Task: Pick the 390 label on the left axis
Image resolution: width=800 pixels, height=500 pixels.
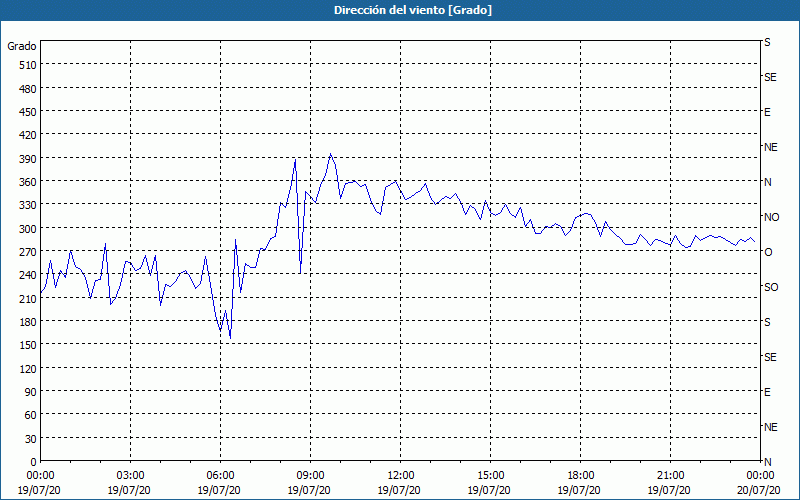Action: click(x=28, y=159)
